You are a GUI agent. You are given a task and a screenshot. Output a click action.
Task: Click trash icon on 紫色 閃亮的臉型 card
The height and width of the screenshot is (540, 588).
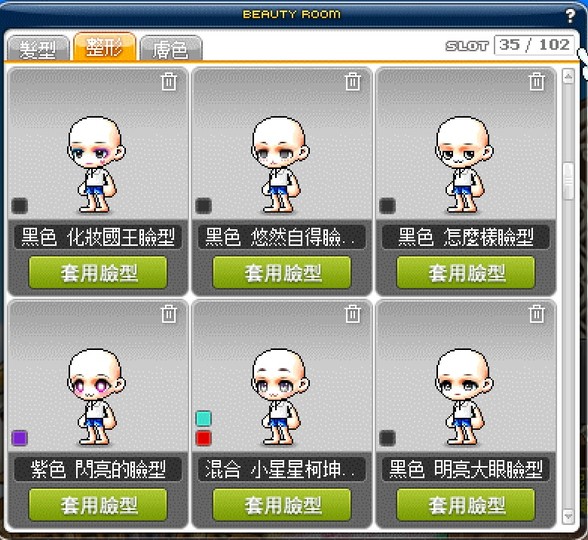(169, 314)
